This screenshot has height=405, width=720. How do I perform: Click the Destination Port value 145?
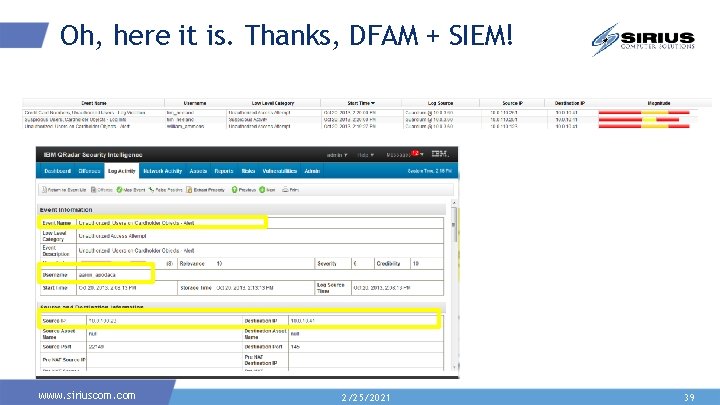295,347
